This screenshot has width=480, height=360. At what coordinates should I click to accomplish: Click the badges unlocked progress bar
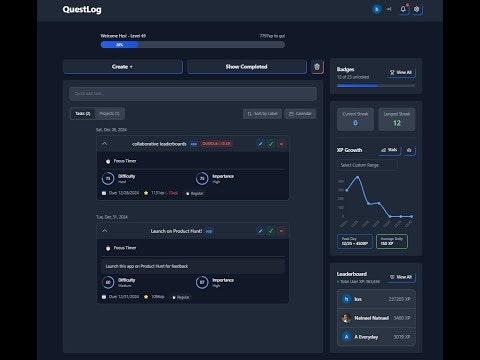pos(376,86)
